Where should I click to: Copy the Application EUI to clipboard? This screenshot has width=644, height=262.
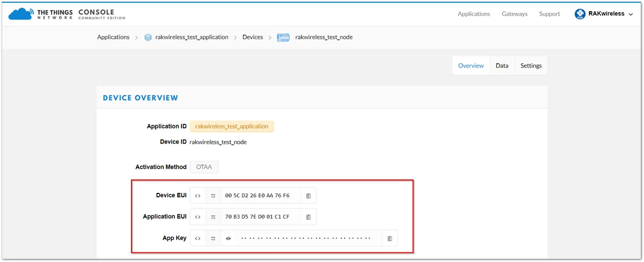click(309, 217)
